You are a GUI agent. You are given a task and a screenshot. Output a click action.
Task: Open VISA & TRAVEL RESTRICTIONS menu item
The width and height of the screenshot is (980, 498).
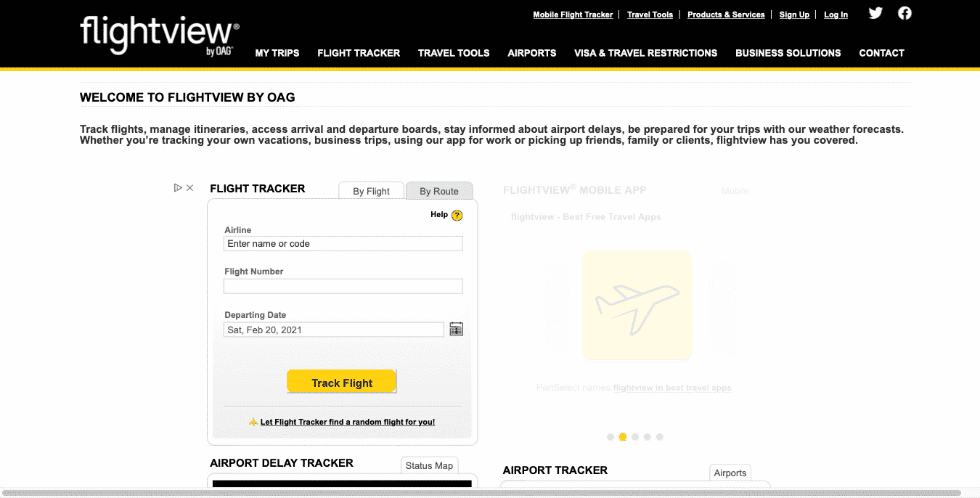pyautogui.click(x=645, y=53)
